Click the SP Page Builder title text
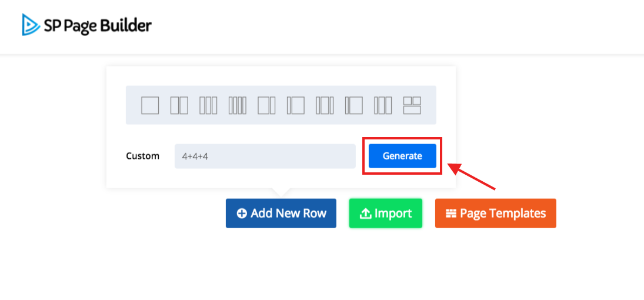The width and height of the screenshot is (644, 300). [x=98, y=25]
